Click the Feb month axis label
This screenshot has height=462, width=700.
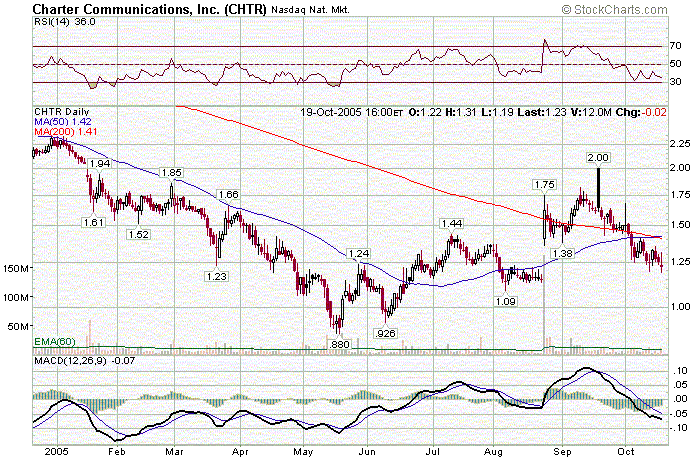pyautogui.click(x=117, y=452)
